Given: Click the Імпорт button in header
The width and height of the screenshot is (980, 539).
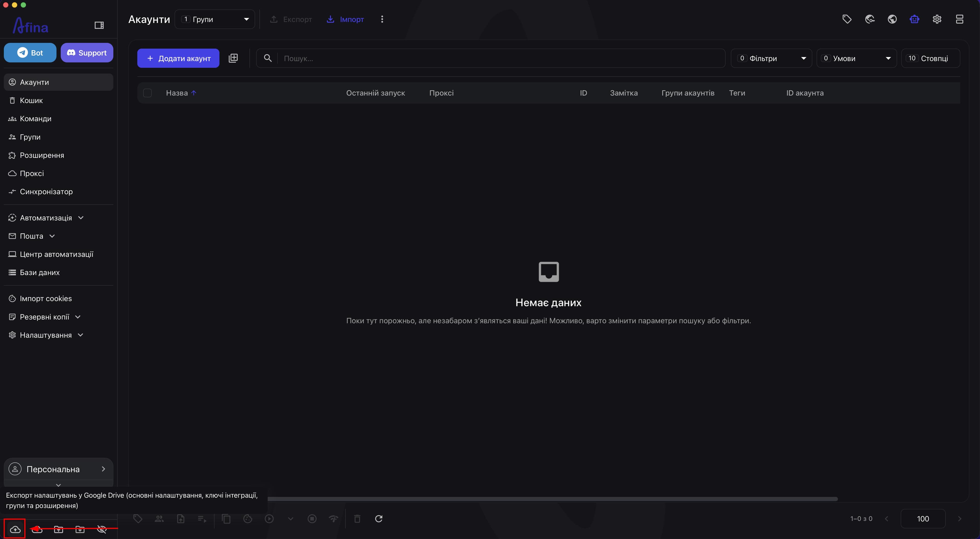Looking at the screenshot, I should click(346, 19).
